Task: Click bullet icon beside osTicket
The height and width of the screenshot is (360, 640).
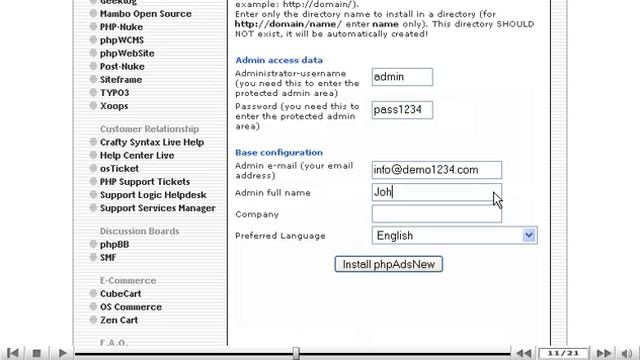Action: click(x=93, y=168)
